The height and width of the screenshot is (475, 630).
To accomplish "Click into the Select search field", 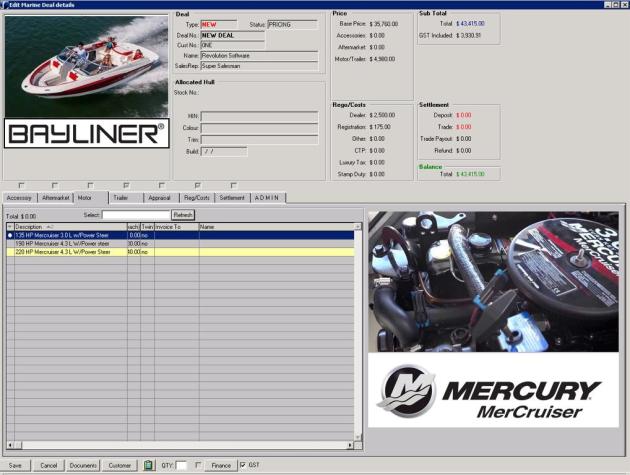I will (x=136, y=215).
